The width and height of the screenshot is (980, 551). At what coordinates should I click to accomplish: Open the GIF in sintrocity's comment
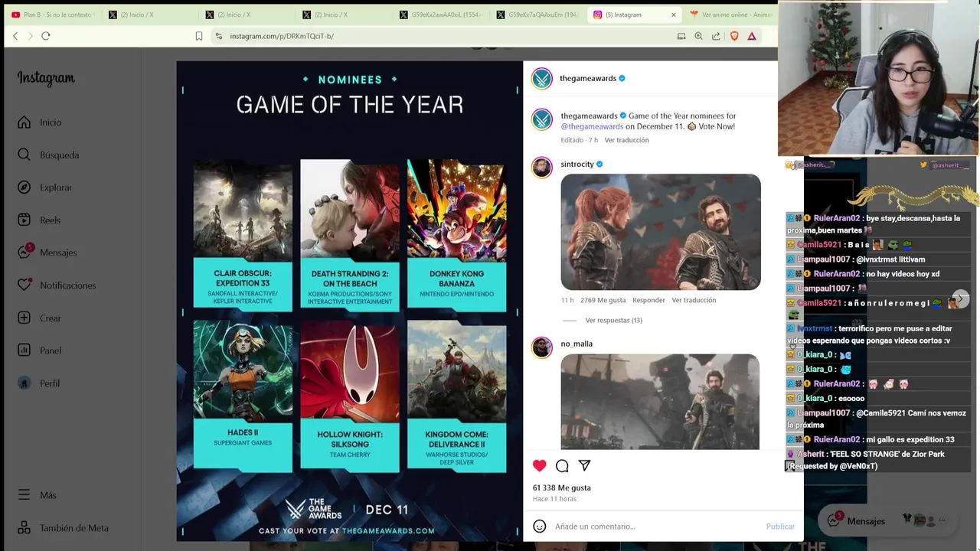point(661,232)
